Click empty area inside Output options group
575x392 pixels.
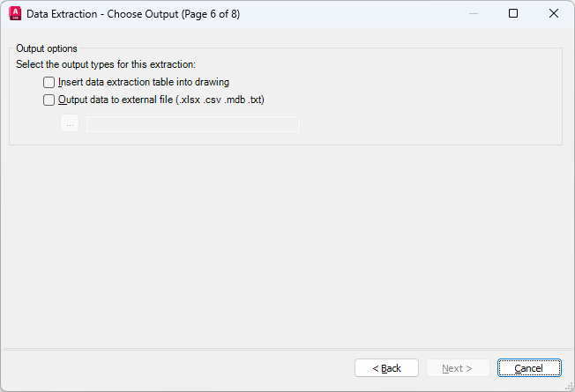click(423, 97)
